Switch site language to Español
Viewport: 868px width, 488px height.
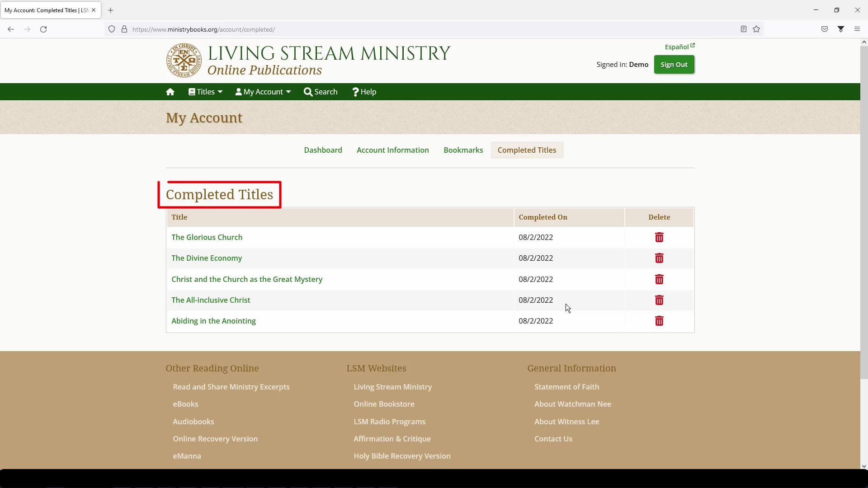tap(679, 47)
